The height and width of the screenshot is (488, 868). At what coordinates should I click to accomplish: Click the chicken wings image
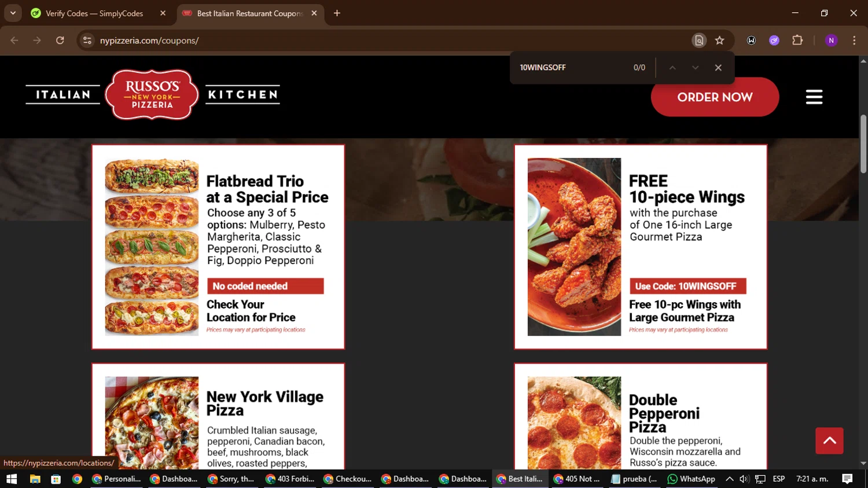click(x=574, y=247)
